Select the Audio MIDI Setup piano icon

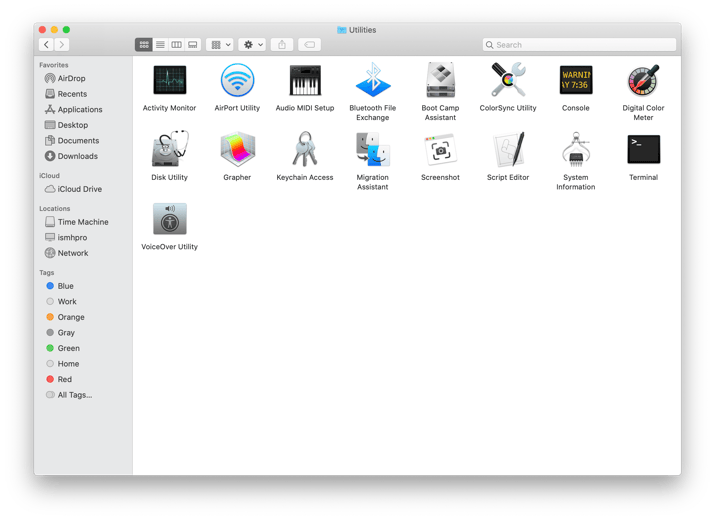click(305, 80)
